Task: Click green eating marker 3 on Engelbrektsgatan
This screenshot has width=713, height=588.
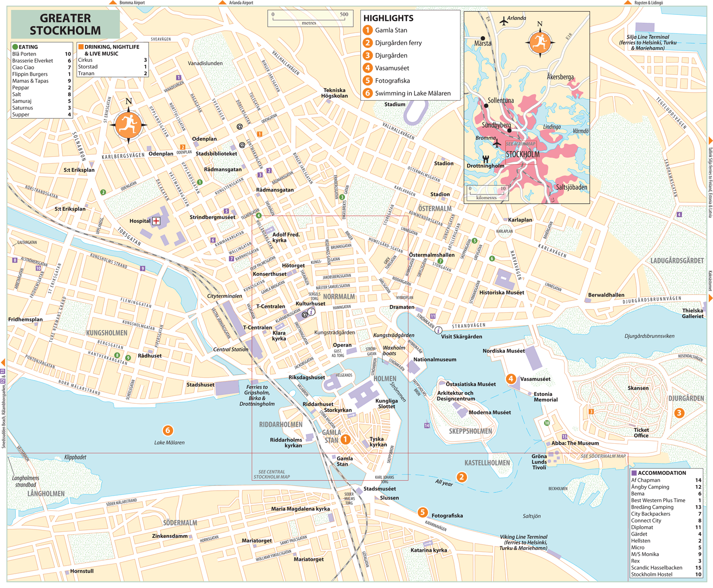Action: [342, 197]
